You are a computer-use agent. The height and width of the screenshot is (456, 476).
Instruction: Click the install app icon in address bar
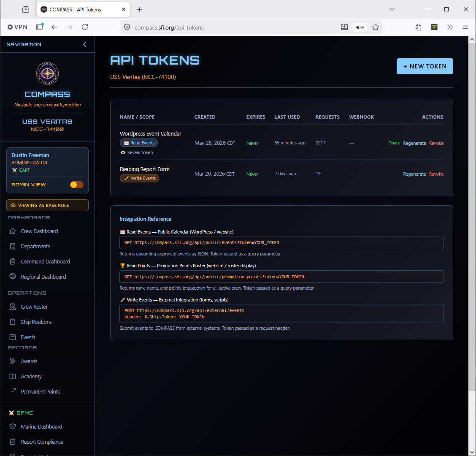click(x=344, y=27)
